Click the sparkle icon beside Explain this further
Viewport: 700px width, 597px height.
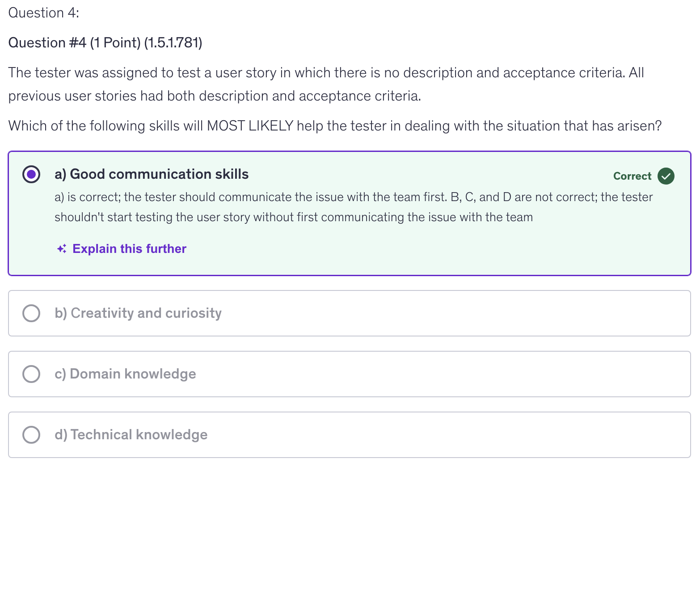click(62, 249)
